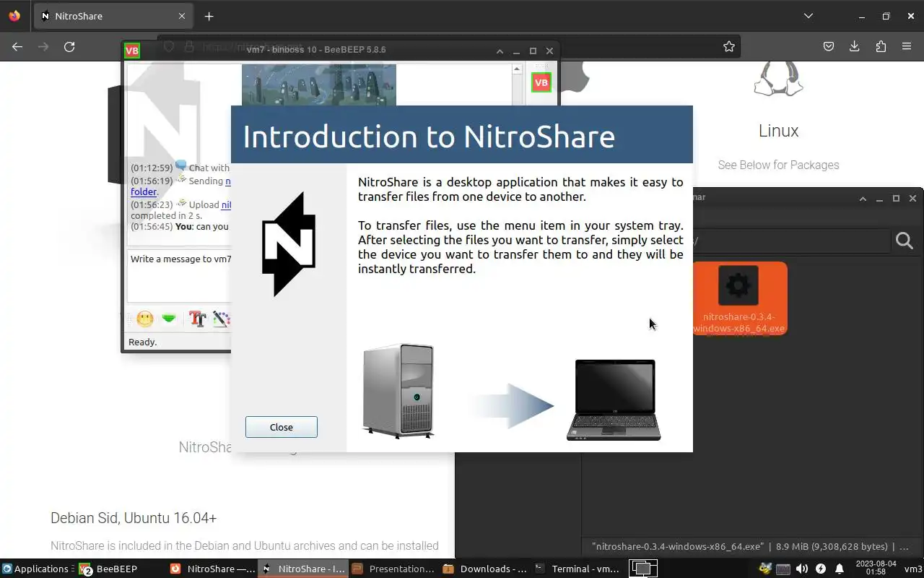
Task: Select the nitroshare-0.3.4-windows-x86_64.exe file
Action: pyautogui.click(x=738, y=298)
